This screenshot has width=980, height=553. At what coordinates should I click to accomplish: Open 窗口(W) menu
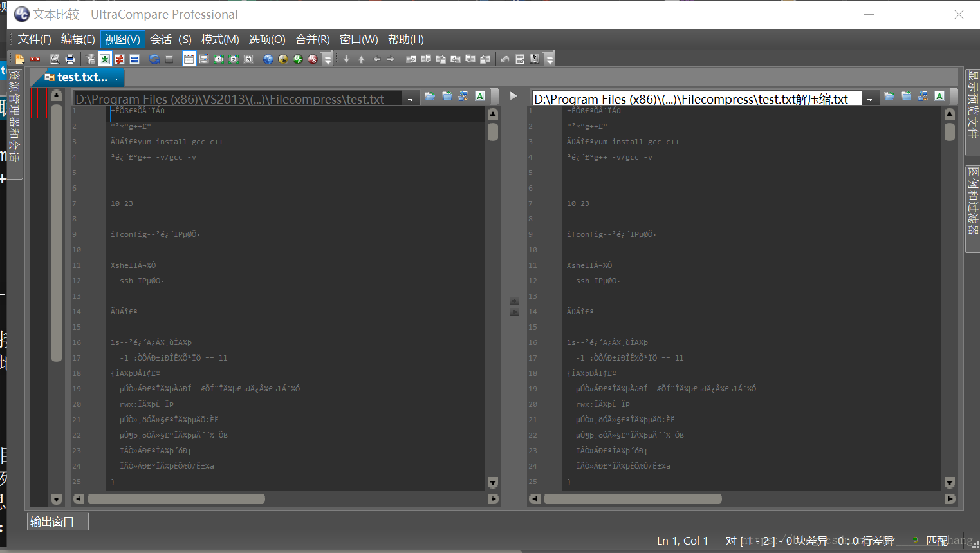tap(358, 40)
